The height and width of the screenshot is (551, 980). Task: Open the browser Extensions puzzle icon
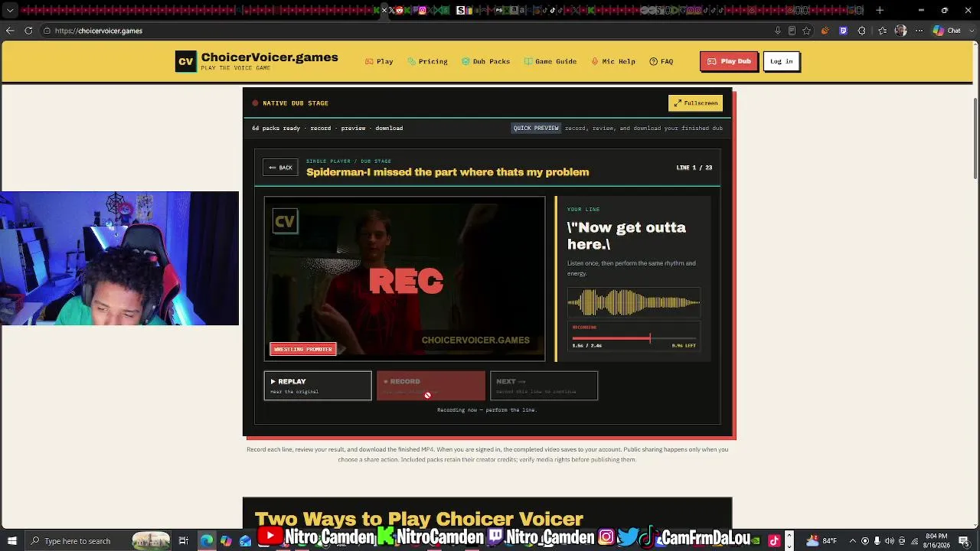point(862,31)
